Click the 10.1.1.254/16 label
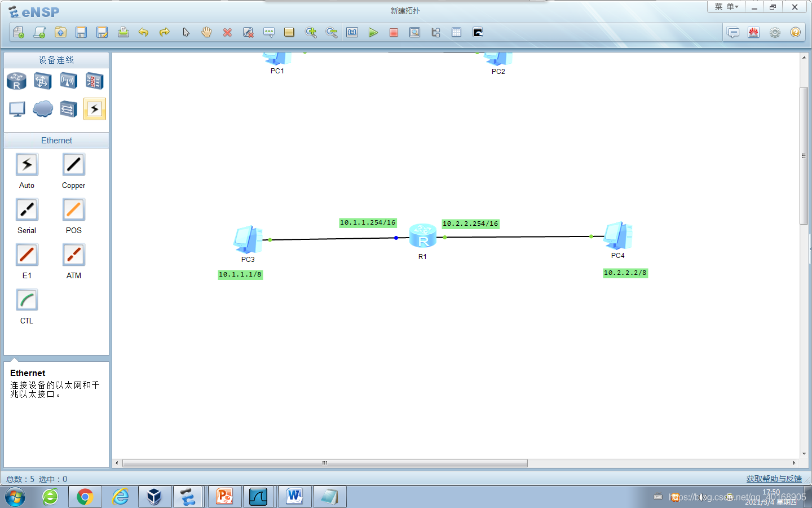 point(368,223)
